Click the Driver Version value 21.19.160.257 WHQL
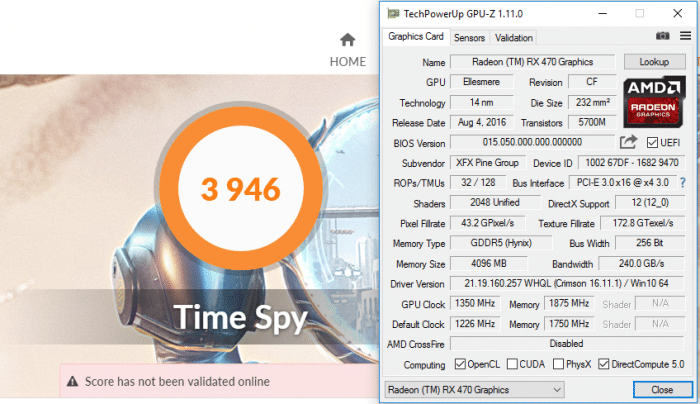Viewport: 700px width, 404px height. click(x=567, y=283)
